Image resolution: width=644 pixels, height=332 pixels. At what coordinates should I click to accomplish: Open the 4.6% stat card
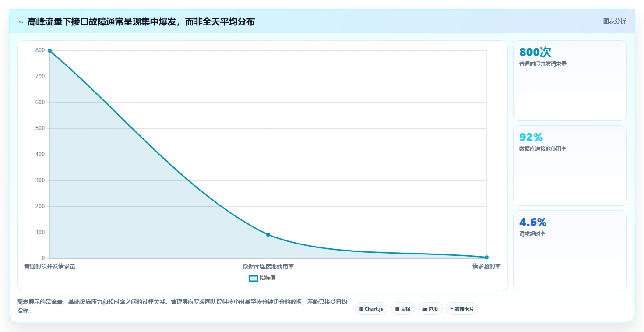pyautogui.click(x=570, y=251)
